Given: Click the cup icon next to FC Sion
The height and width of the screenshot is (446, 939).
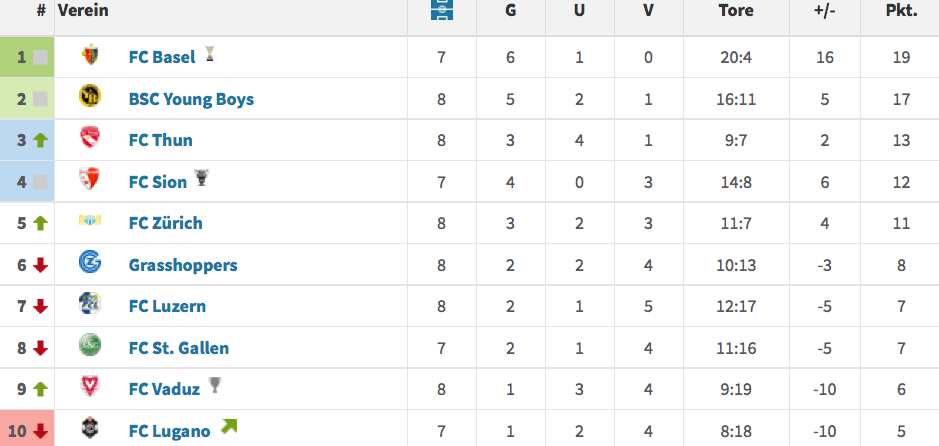Looking at the screenshot, I should [x=202, y=178].
